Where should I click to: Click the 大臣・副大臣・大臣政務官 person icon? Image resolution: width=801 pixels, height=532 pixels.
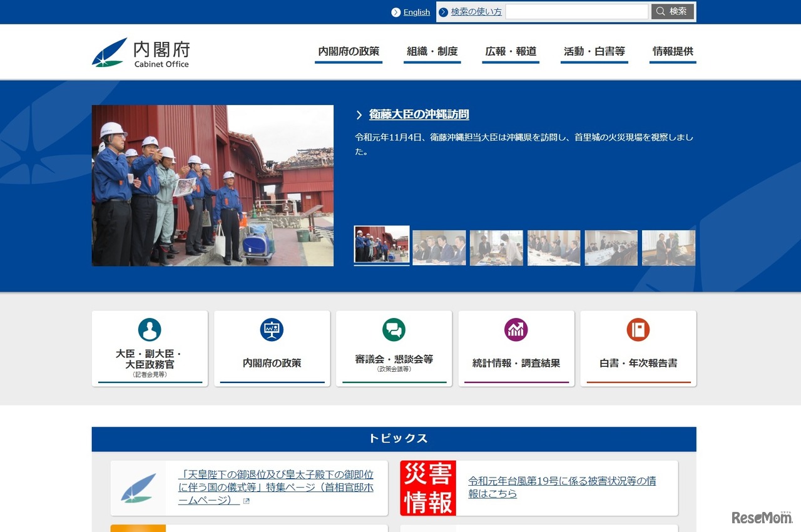(149, 330)
